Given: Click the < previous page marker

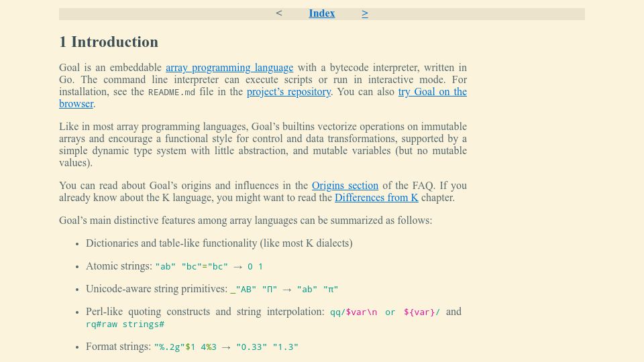Looking at the screenshot, I should coord(279,13).
